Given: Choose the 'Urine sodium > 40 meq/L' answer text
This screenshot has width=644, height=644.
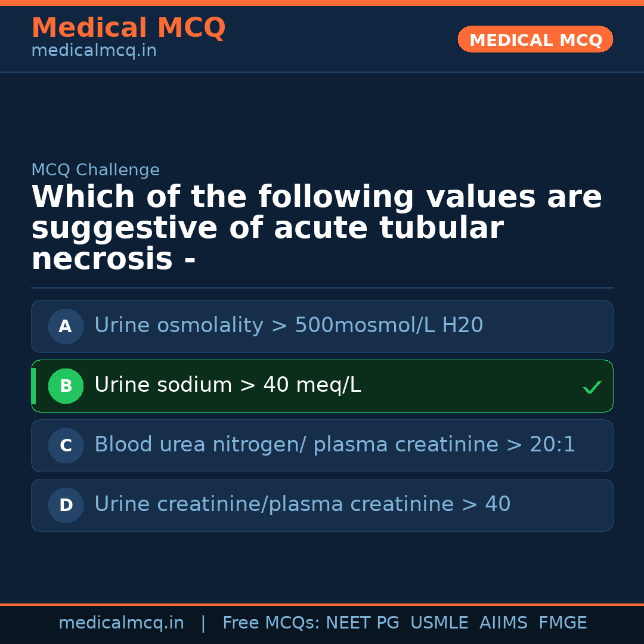Looking at the screenshot, I should click(227, 385).
